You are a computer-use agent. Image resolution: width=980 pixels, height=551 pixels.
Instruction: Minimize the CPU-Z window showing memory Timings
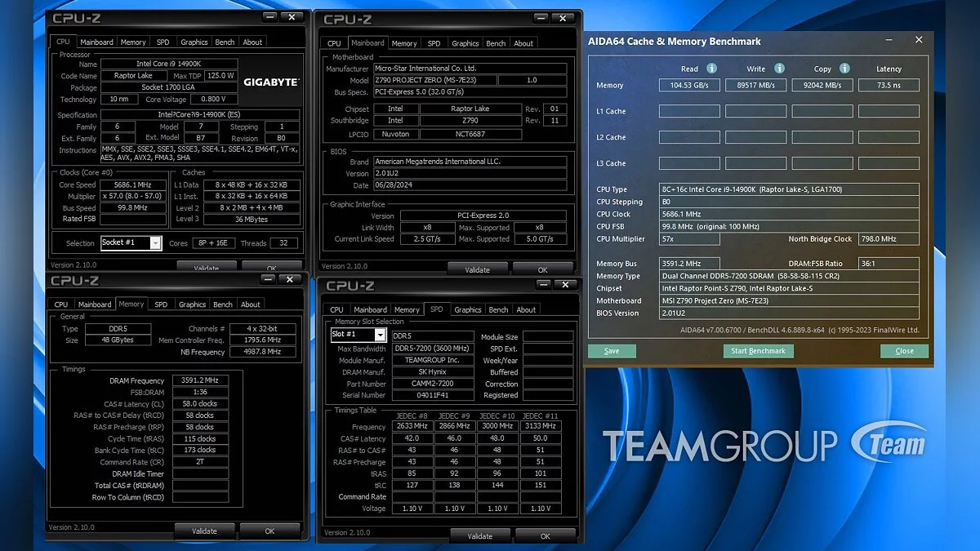point(268,279)
